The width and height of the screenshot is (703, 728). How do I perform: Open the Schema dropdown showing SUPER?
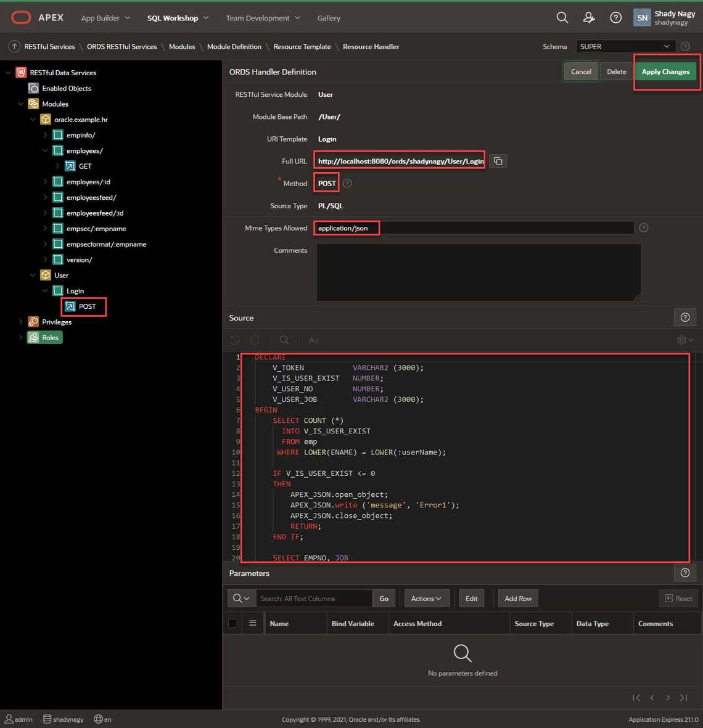pos(625,47)
